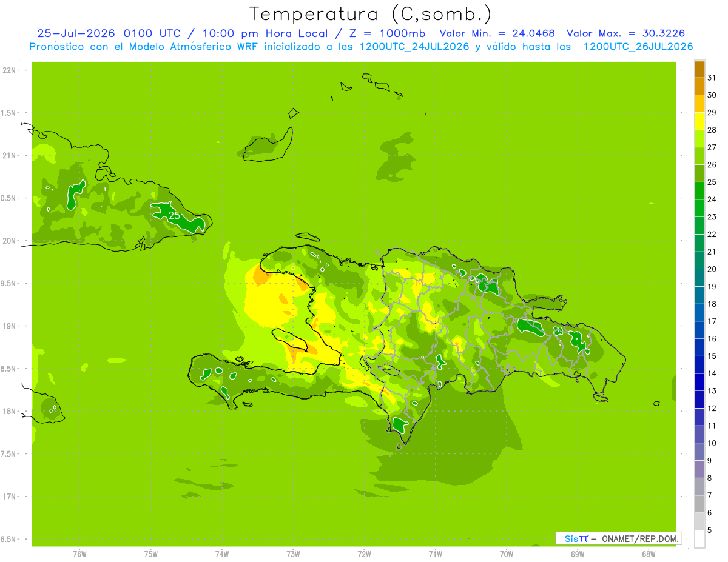Click the "6.5N" latitude axis label
Image resolution: width=728 pixels, height=562 pixels.
(9, 539)
